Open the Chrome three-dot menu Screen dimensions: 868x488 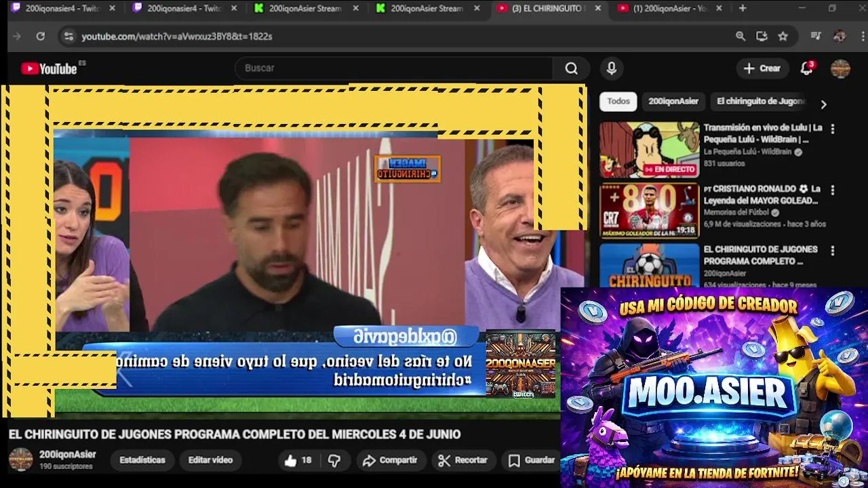pyautogui.click(x=862, y=36)
